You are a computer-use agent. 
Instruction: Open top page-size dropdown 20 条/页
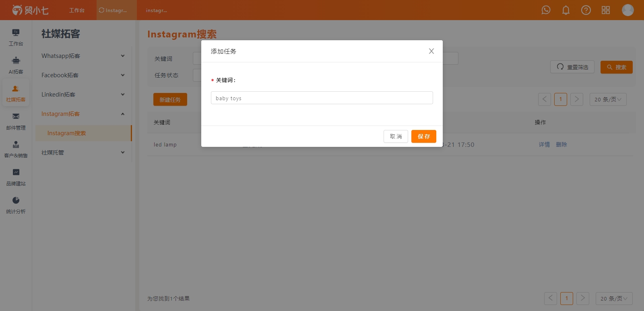pos(608,99)
